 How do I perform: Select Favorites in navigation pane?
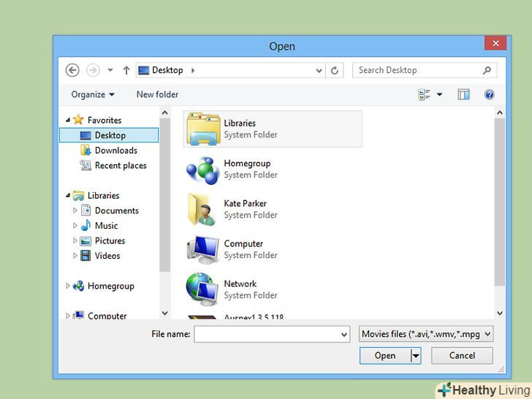click(104, 120)
